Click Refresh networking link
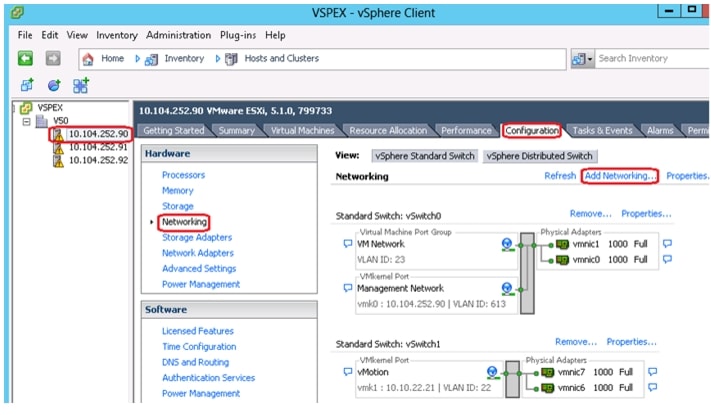The image size is (711, 415). pyautogui.click(x=560, y=176)
